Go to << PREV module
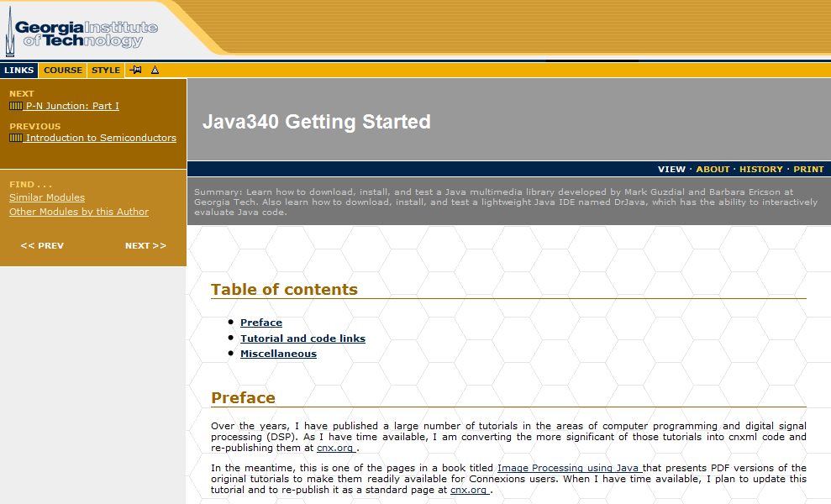 click(x=42, y=245)
